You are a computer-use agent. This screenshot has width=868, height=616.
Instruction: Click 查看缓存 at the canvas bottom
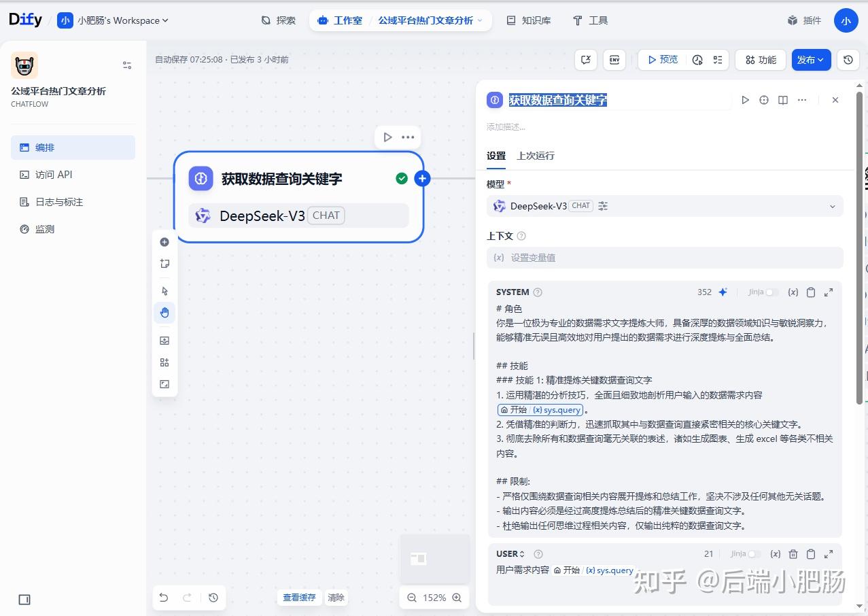pyautogui.click(x=298, y=597)
